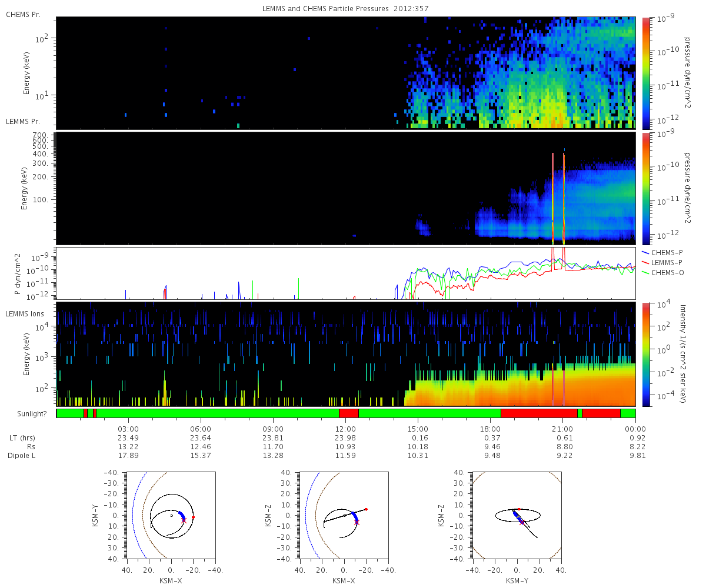Click the 03:00 time tick label
This screenshot has height=588, width=706.
click(128, 429)
